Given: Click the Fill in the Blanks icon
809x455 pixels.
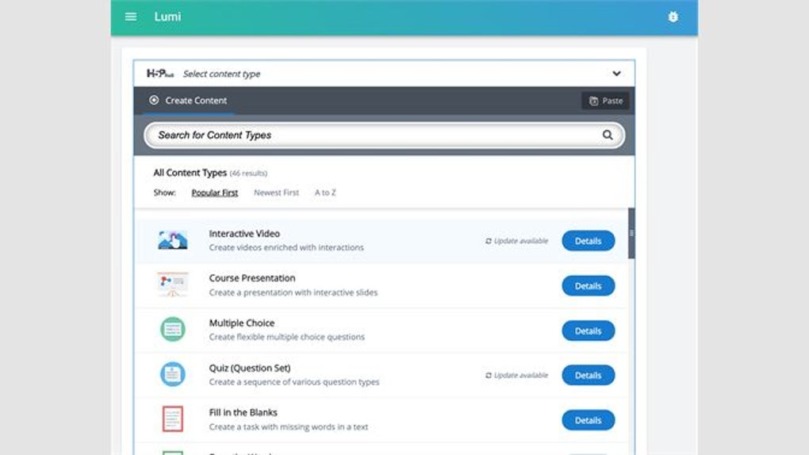Looking at the screenshot, I should click(x=173, y=419).
